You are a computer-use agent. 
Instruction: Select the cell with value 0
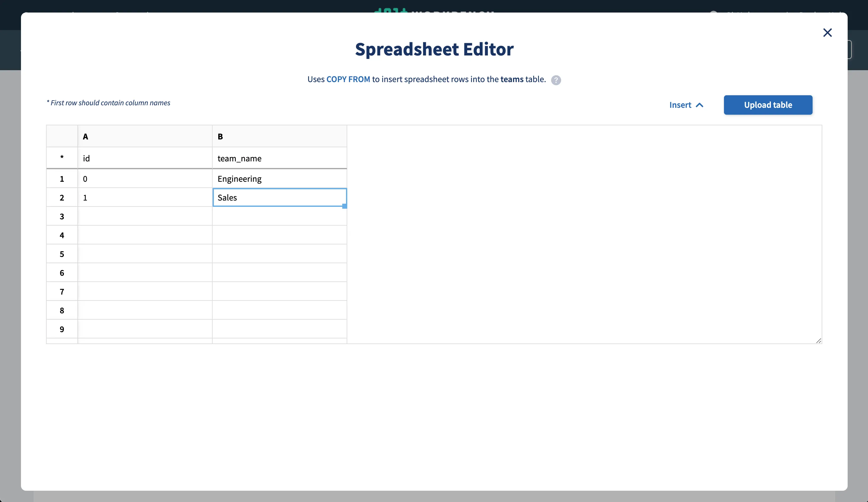tap(145, 179)
